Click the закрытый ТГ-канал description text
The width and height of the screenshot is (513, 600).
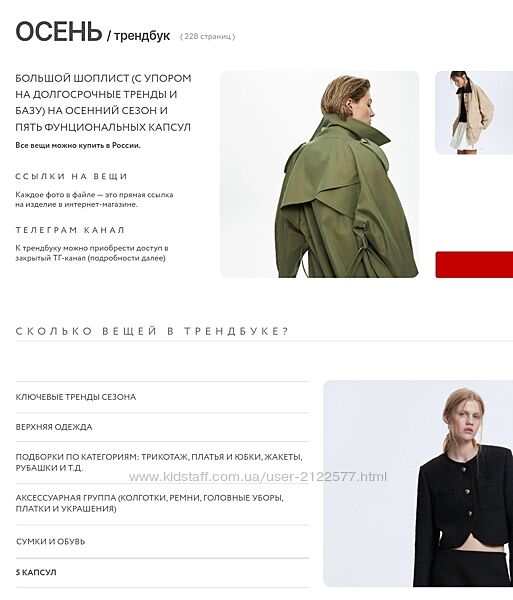click(x=92, y=253)
